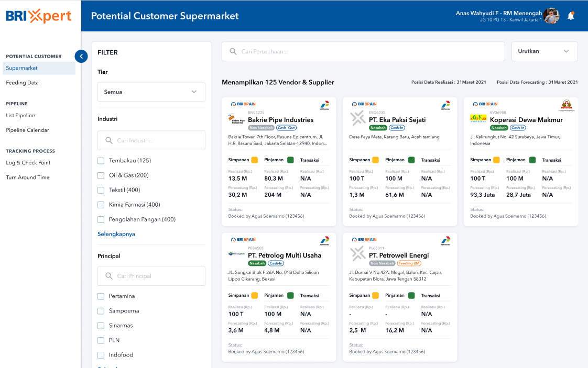Viewport: 588px width, 368px height.
Task: Focus the Cari Principal search field
Action: point(151,276)
